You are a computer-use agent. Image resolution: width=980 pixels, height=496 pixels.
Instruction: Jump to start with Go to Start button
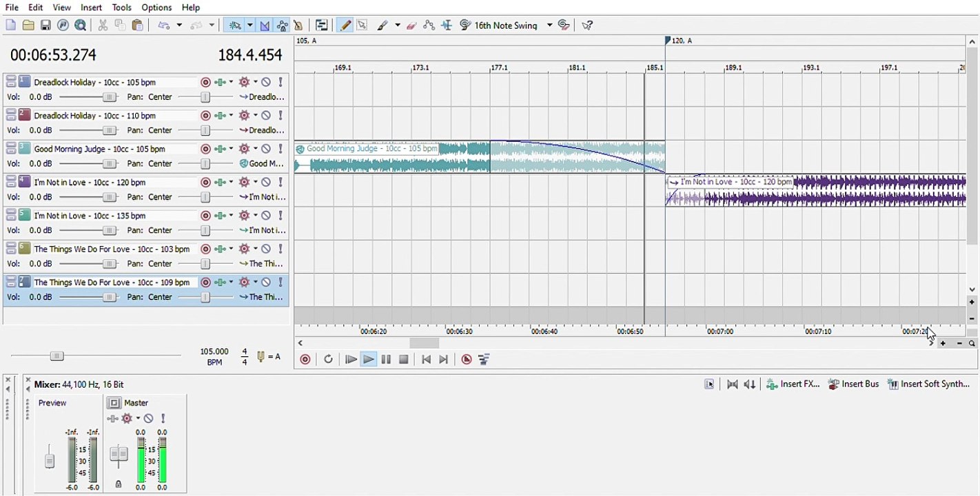click(x=426, y=360)
